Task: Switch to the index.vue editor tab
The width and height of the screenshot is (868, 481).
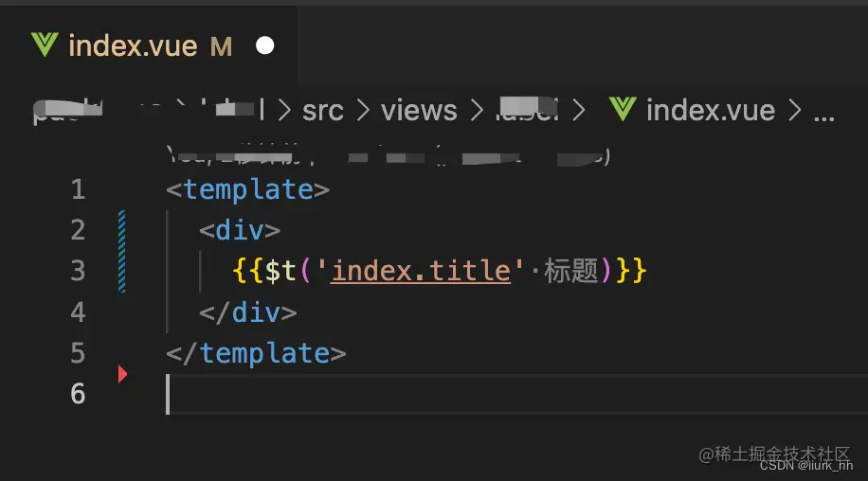Action: [x=133, y=45]
